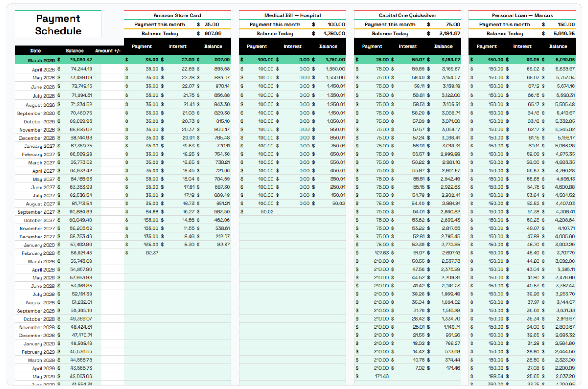Click Capital One payment cell 127.63
This screenshot has height=389, width=588.
pyautogui.click(x=381, y=253)
